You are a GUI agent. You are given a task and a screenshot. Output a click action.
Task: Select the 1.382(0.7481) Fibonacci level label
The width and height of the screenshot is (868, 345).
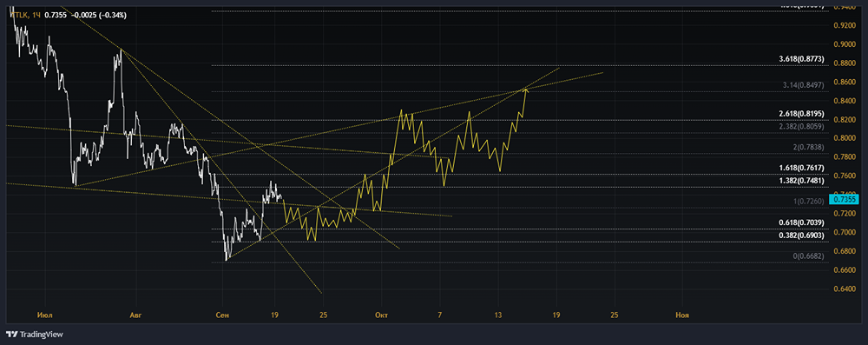click(x=801, y=180)
